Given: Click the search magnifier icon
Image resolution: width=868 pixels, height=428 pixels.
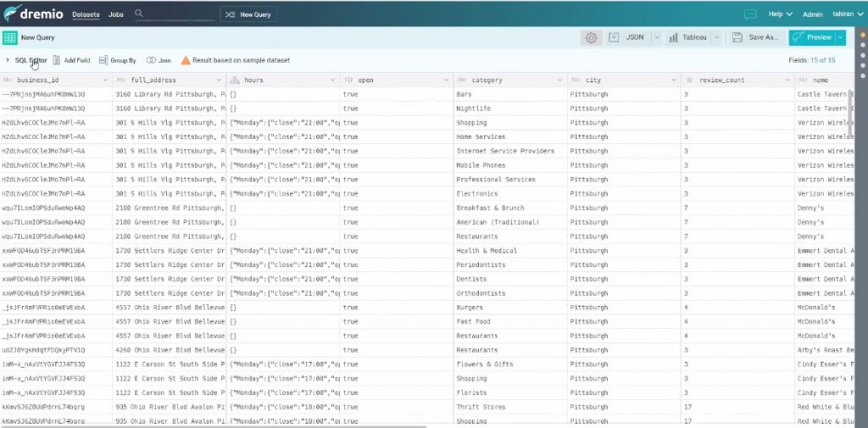Looking at the screenshot, I should (x=139, y=14).
